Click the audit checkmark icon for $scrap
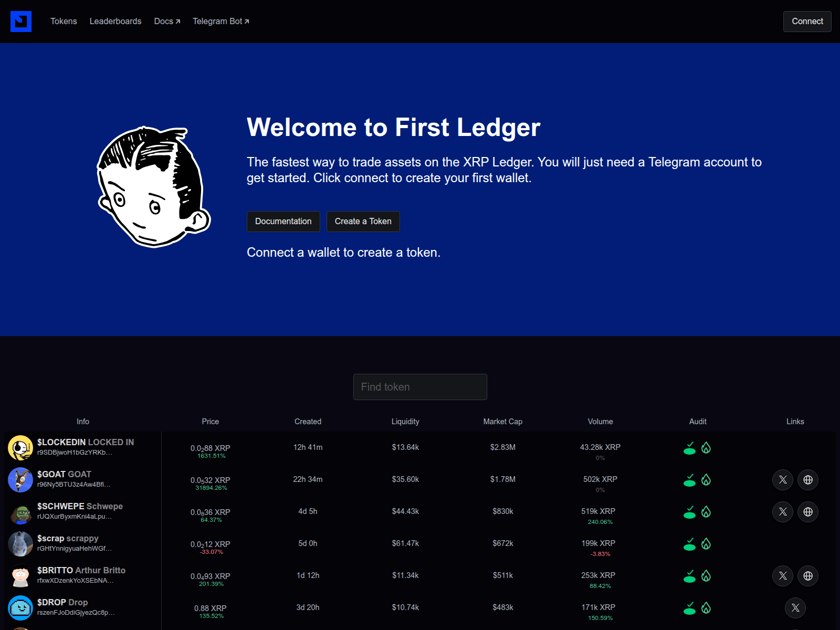 click(x=689, y=544)
